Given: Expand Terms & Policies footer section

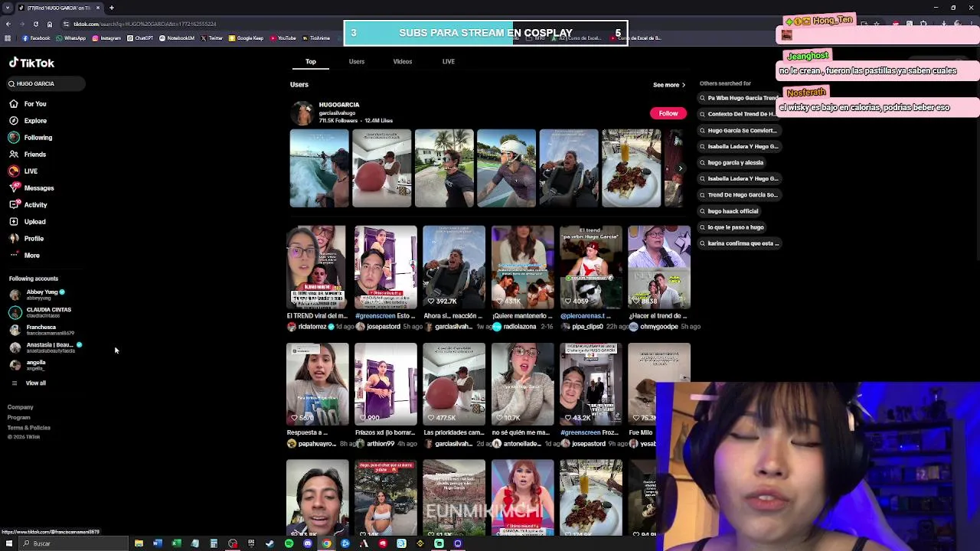Looking at the screenshot, I should [28, 427].
